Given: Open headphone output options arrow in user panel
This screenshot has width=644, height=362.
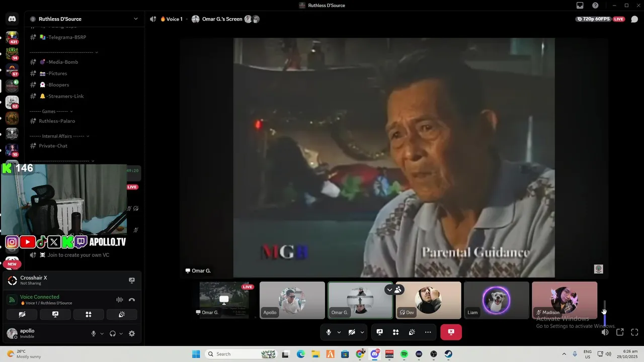Looking at the screenshot, I should tap(121, 333).
